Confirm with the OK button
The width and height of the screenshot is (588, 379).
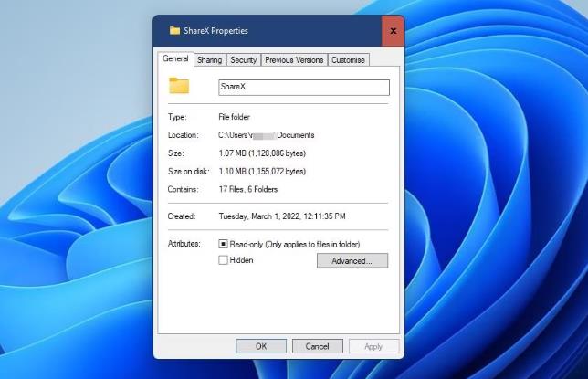(x=261, y=346)
